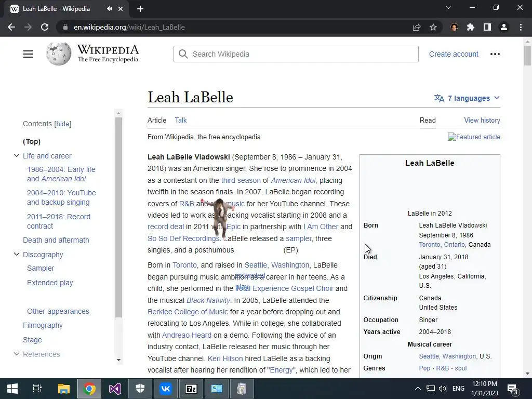Reload the Wikipedia page
The image size is (532, 399).
coord(45,27)
